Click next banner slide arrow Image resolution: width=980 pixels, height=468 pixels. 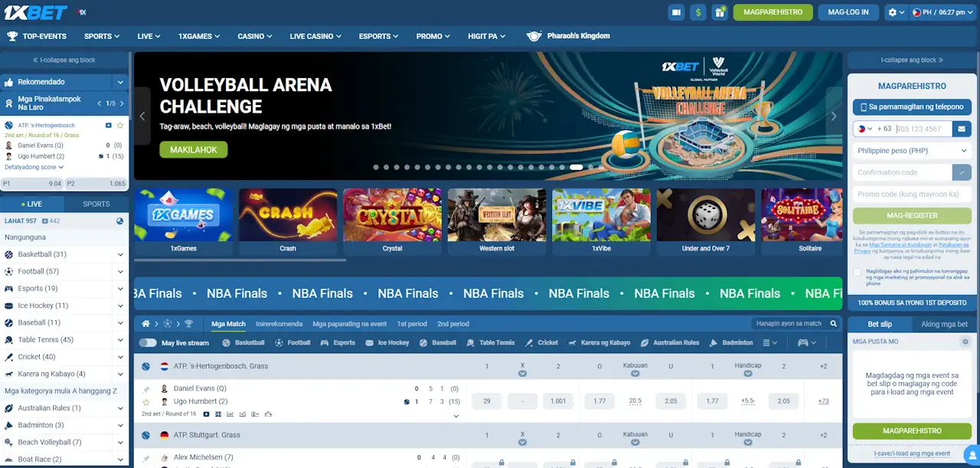click(834, 116)
